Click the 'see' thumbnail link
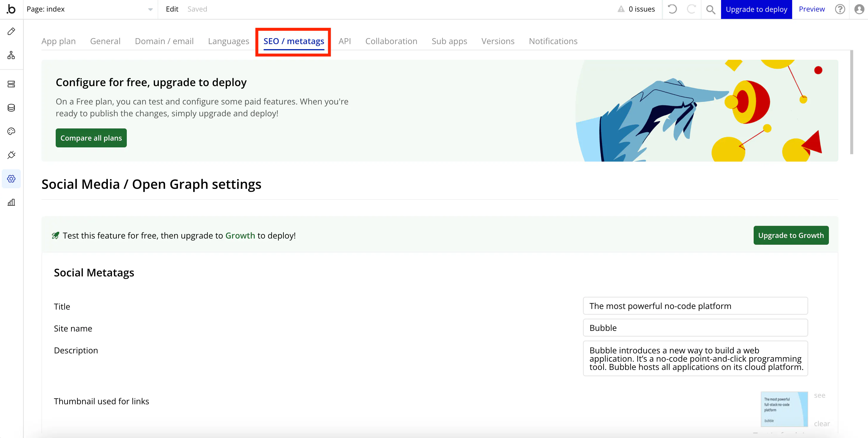The width and height of the screenshot is (868, 438). (819, 395)
